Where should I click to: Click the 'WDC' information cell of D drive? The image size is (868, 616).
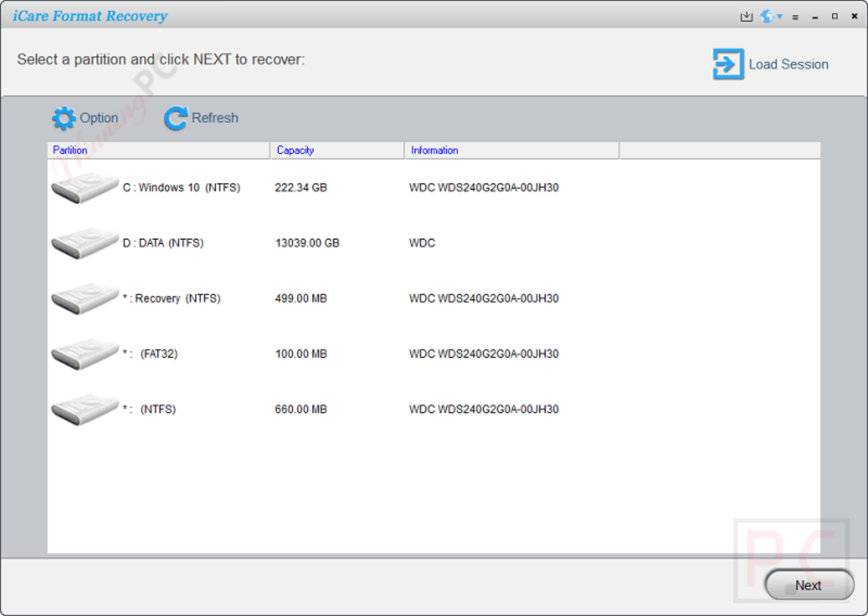(422, 243)
